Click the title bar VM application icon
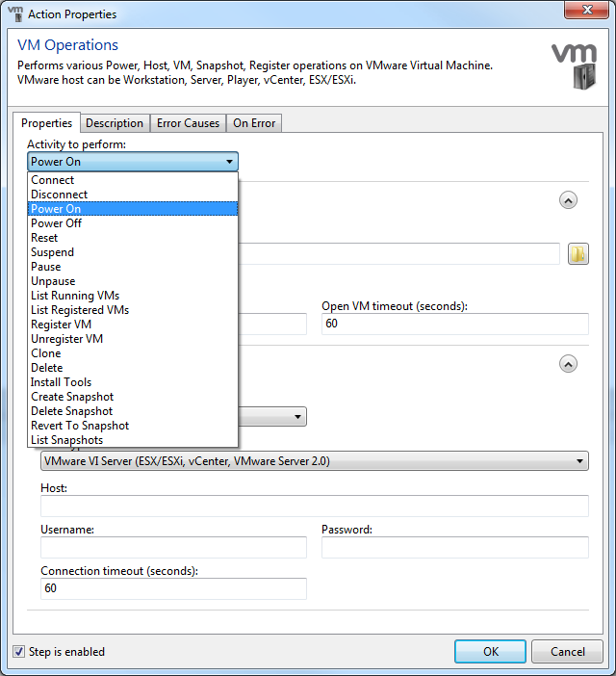 15,13
